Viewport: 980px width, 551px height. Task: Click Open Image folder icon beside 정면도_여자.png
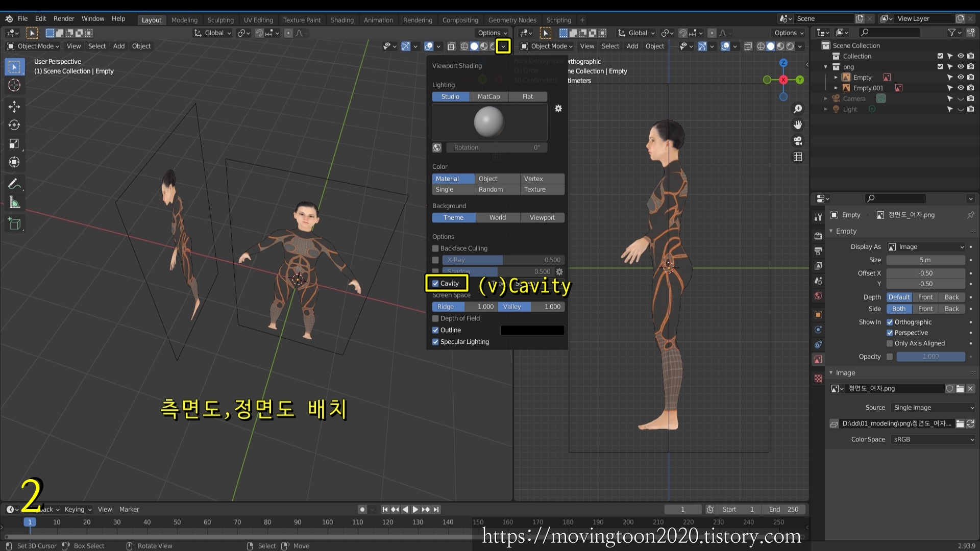(x=960, y=389)
